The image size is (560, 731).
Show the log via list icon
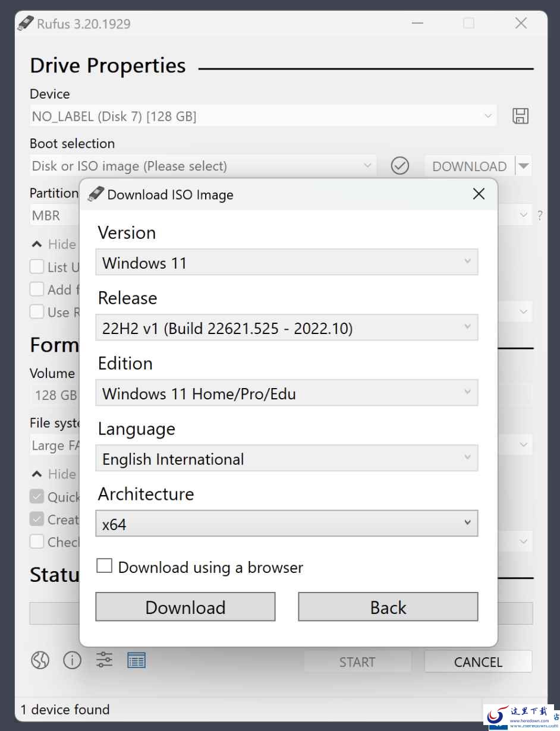pos(136,660)
